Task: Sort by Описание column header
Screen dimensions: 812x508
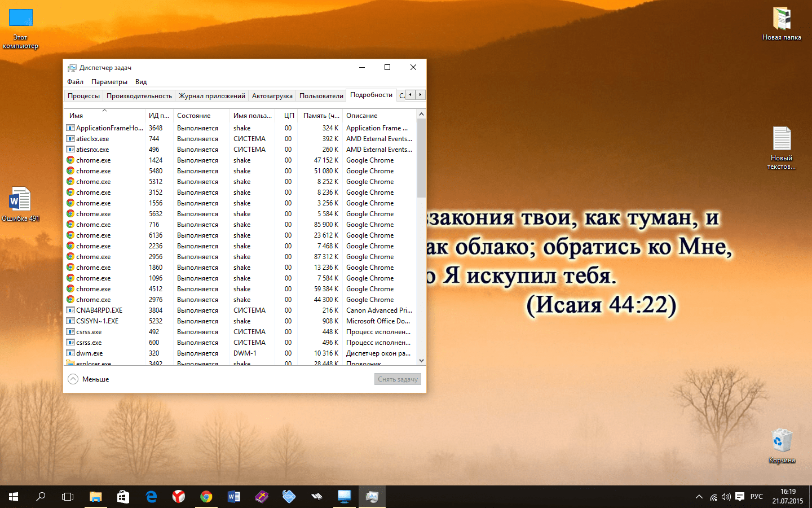Action: pyautogui.click(x=379, y=115)
